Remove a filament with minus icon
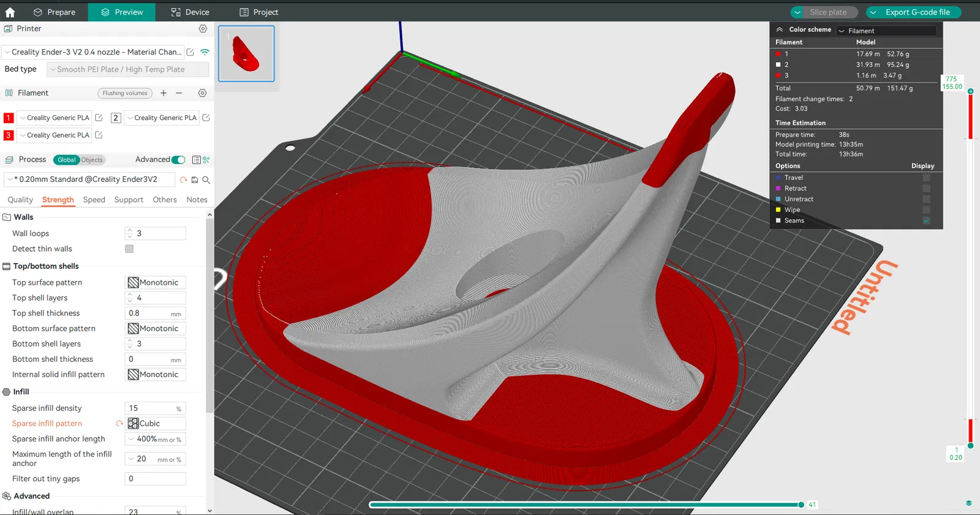Image resolution: width=980 pixels, height=515 pixels. 179,93
